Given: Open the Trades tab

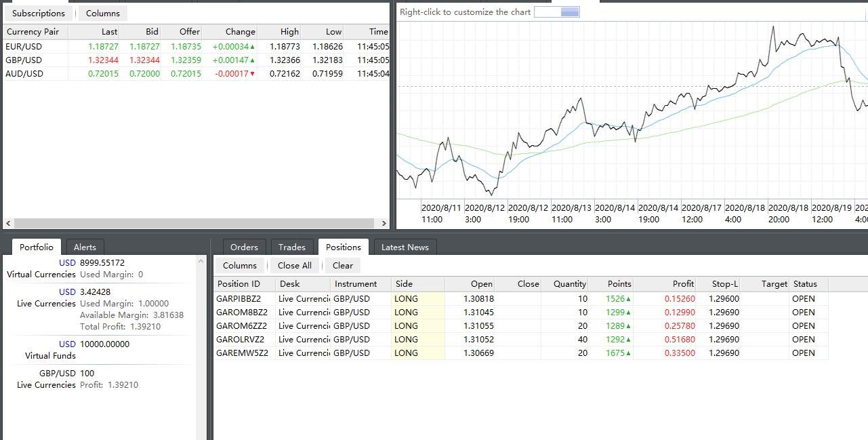Looking at the screenshot, I should [292, 247].
